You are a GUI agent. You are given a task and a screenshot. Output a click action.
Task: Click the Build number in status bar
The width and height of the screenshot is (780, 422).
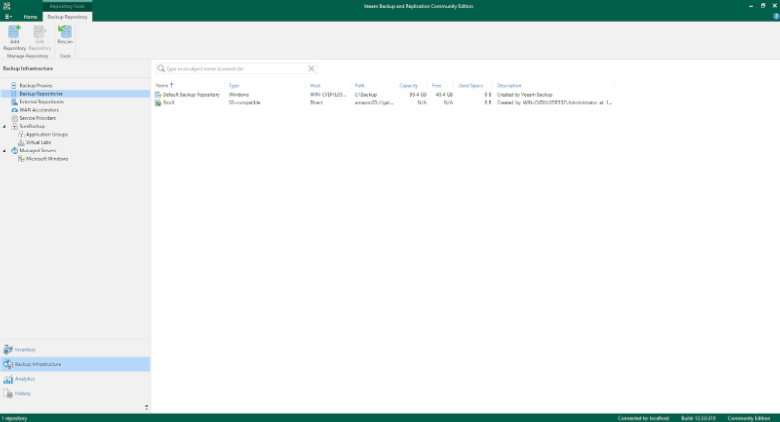698,418
